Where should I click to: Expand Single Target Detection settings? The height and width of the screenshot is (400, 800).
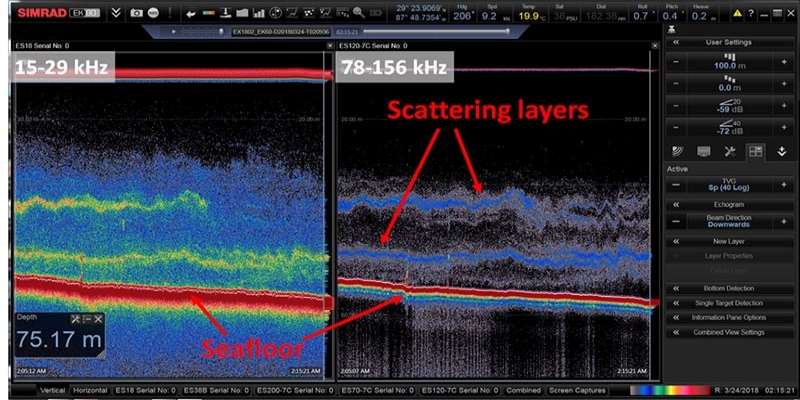(x=730, y=303)
